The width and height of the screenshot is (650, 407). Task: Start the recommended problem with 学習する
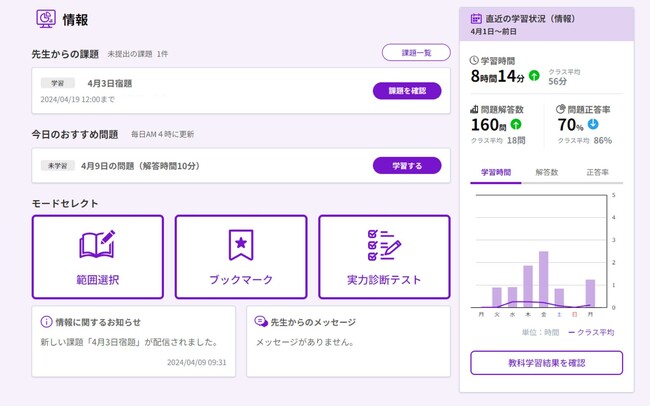click(407, 165)
